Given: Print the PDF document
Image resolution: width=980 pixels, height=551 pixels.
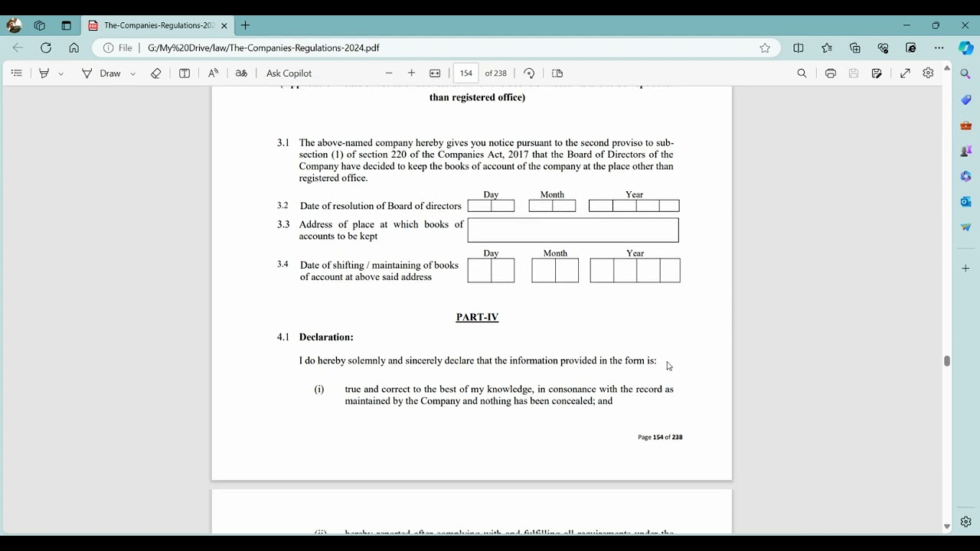Looking at the screenshot, I should 831,73.
